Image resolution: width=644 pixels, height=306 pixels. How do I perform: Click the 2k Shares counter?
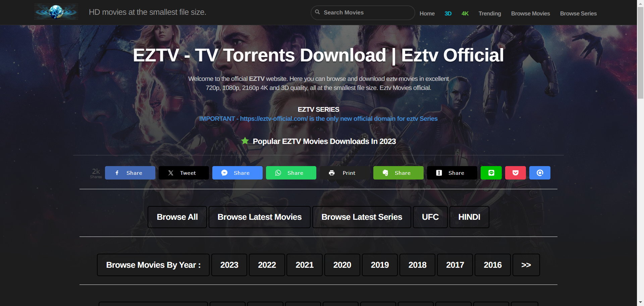click(96, 173)
